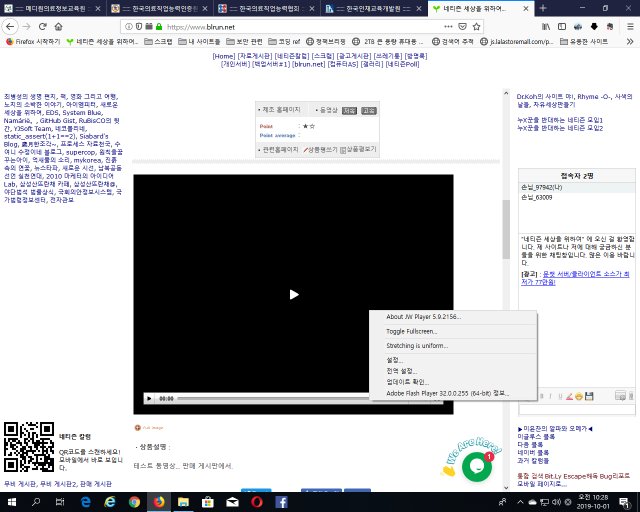640x512 pixels.
Task: Open File Explorer from the taskbar
Action: 183,502
